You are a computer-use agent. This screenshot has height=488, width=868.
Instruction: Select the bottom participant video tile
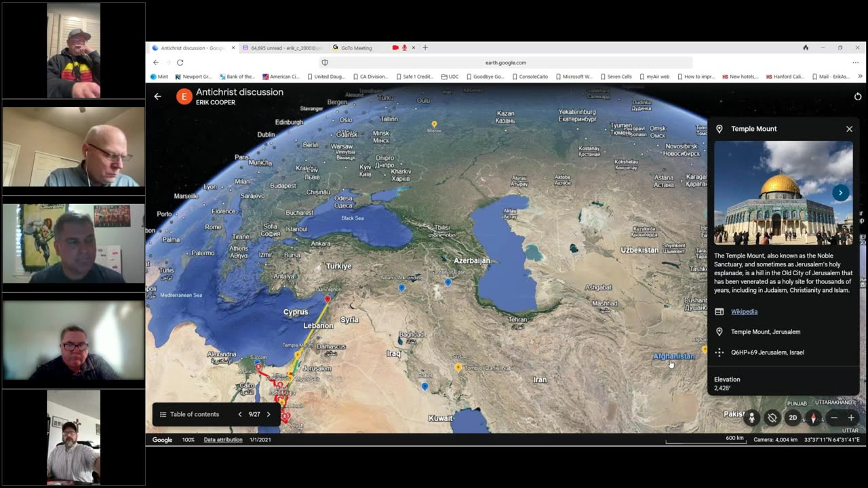tap(73, 437)
